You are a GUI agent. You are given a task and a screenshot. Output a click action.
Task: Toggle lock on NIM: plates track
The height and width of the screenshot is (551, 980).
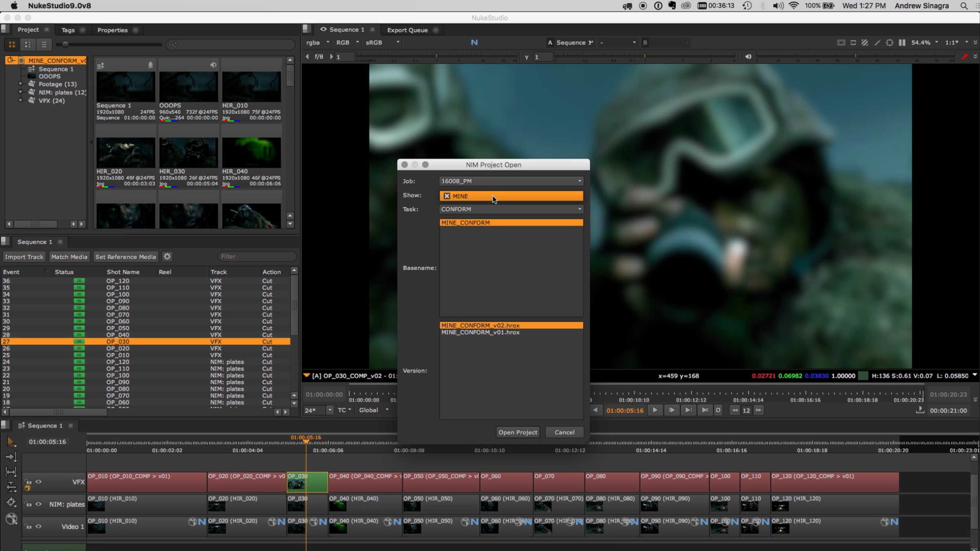coord(28,504)
